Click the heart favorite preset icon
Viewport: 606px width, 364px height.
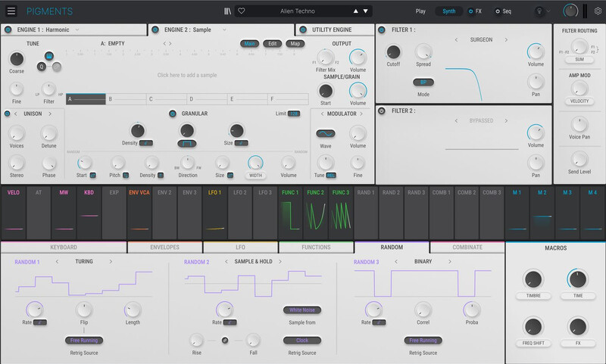(242, 11)
